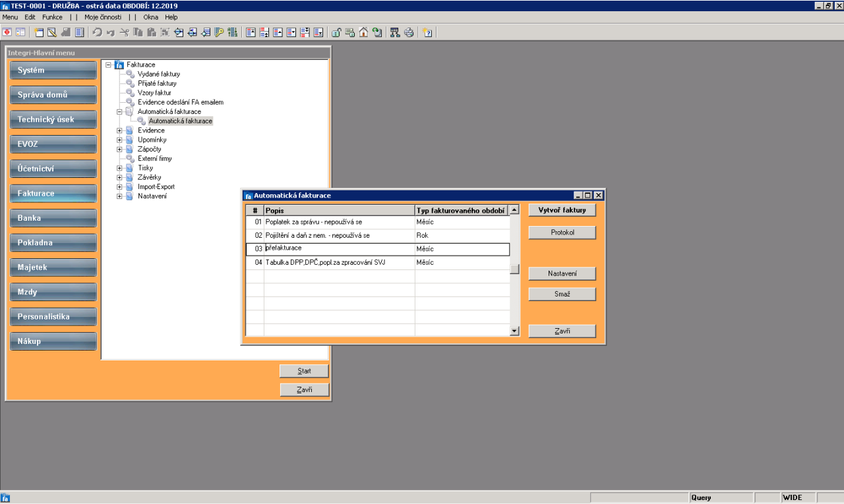The height and width of the screenshot is (504, 844).
Task: Open the Účetnictví module button
Action: 53,169
